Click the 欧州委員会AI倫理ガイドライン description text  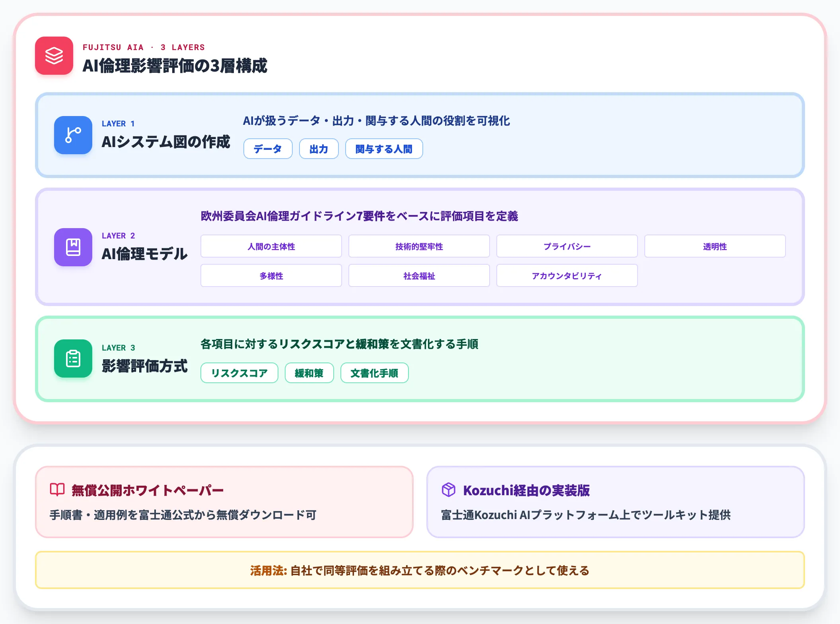coord(360,216)
